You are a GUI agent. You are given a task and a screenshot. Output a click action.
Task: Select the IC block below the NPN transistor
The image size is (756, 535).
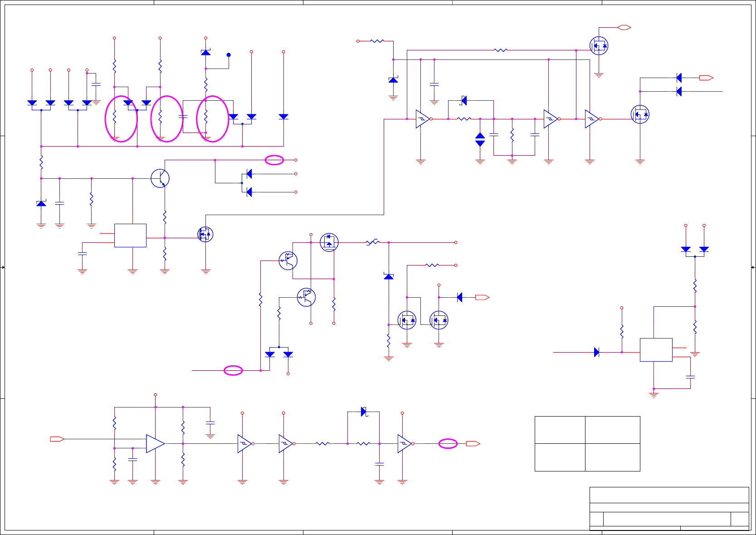tap(130, 236)
